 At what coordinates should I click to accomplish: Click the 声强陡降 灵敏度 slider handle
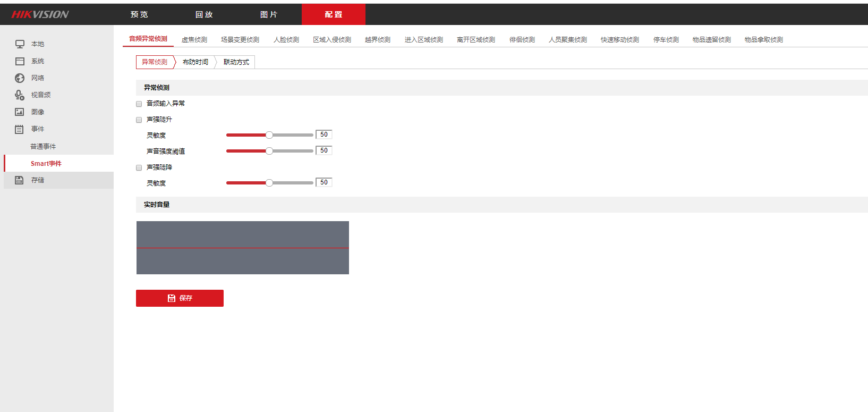[x=269, y=183]
